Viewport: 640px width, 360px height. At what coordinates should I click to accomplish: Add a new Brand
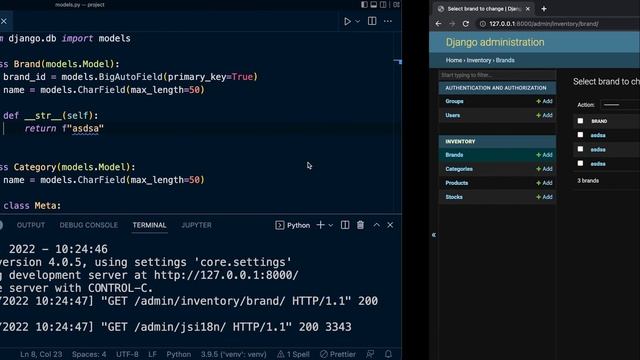(544, 155)
